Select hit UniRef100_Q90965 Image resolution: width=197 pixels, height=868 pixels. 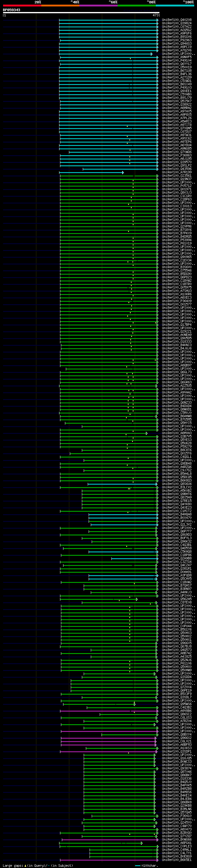[177, 257]
